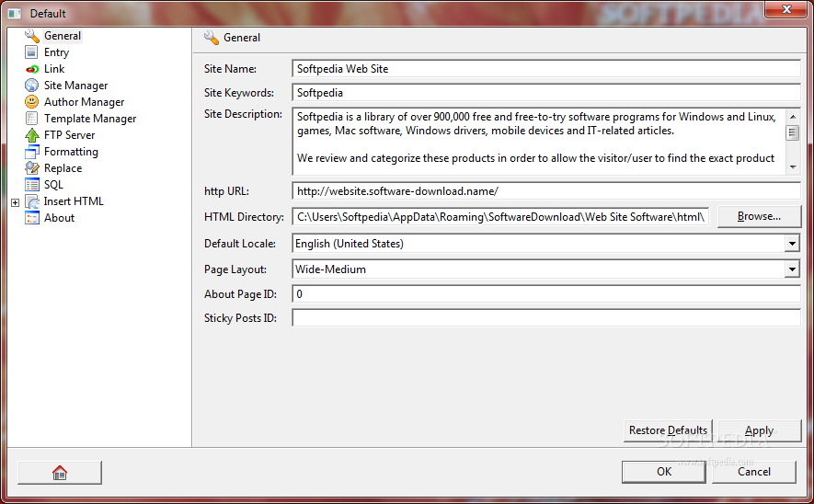Click the Template Manager document icon

tap(31, 119)
